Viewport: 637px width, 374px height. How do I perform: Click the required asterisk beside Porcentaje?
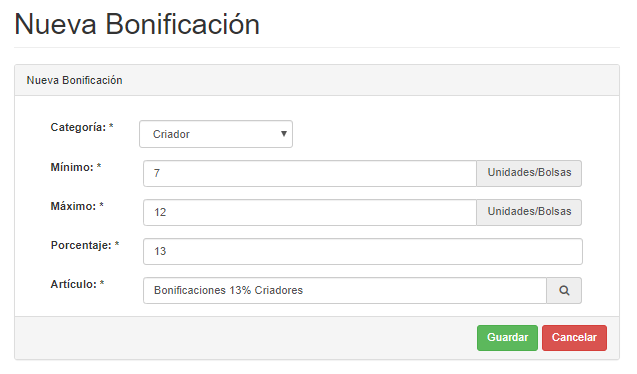[x=117, y=244]
